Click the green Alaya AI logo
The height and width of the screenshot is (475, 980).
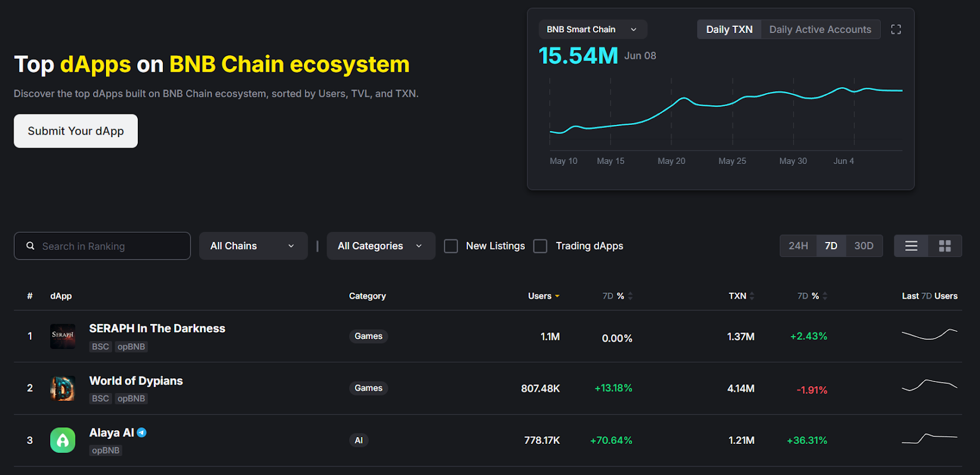pyautogui.click(x=62, y=440)
